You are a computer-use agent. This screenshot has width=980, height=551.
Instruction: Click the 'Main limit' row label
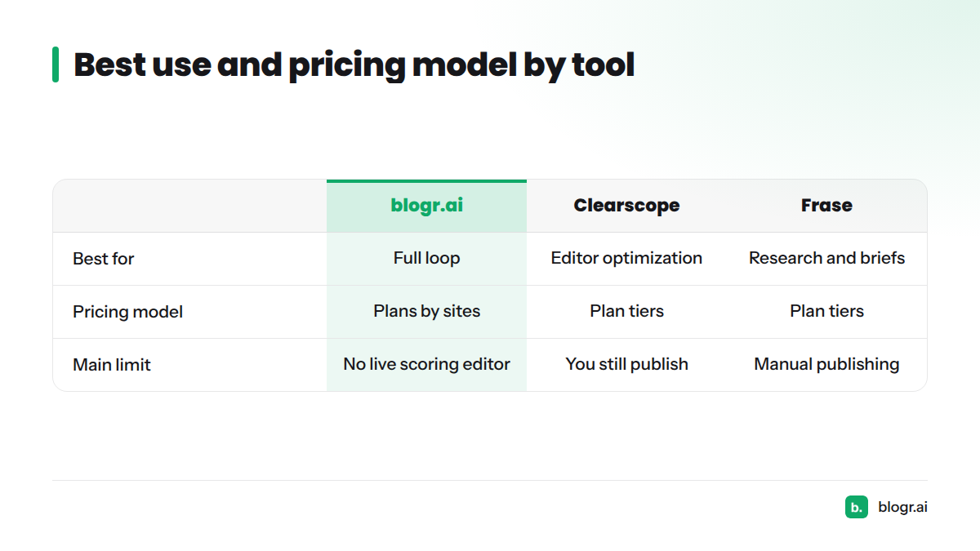(112, 365)
